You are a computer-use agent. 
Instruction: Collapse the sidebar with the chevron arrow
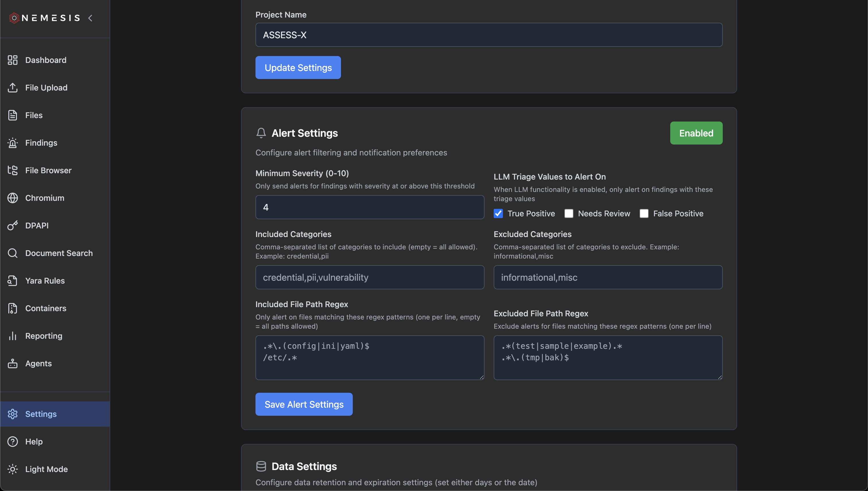pyautogui.click(x=90, y=18)
